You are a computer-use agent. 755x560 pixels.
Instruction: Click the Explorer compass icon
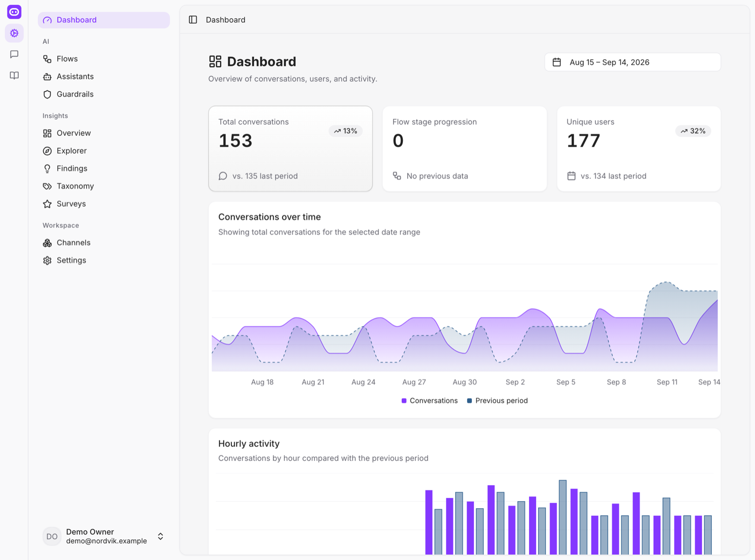[x=47, y=151]
